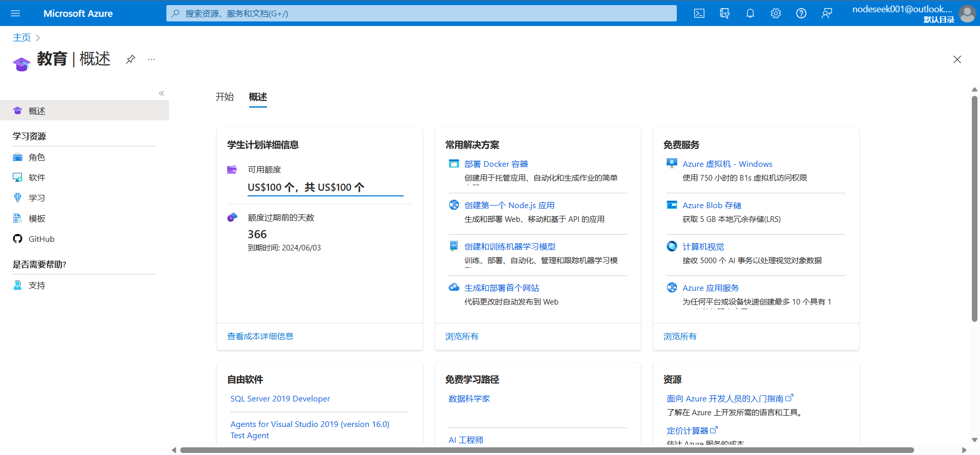
Task: Click the Support person icon
Action: tap(17, 285)
